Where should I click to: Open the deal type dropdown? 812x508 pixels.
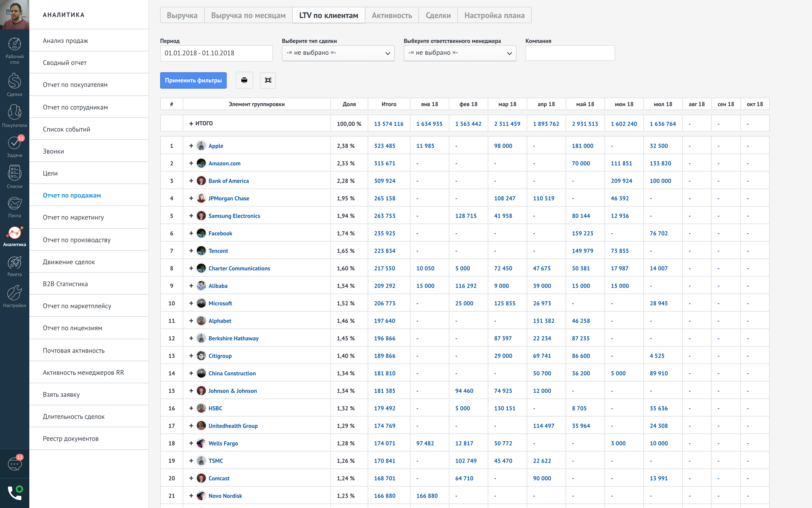tap(338, 53)
